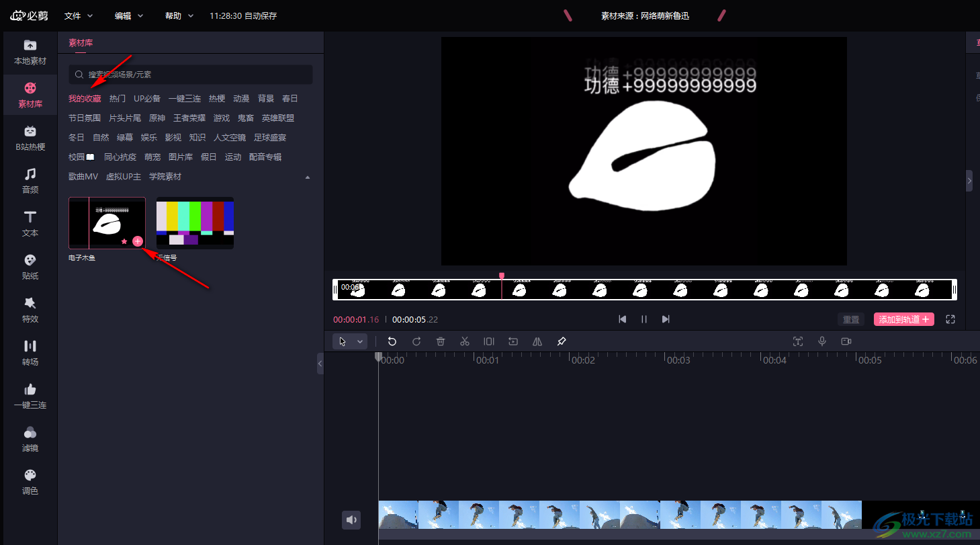Select the 配音专辑 category tag
This screenshot has width=980, height=545.
pyautogui.click(x=265, y=157)
